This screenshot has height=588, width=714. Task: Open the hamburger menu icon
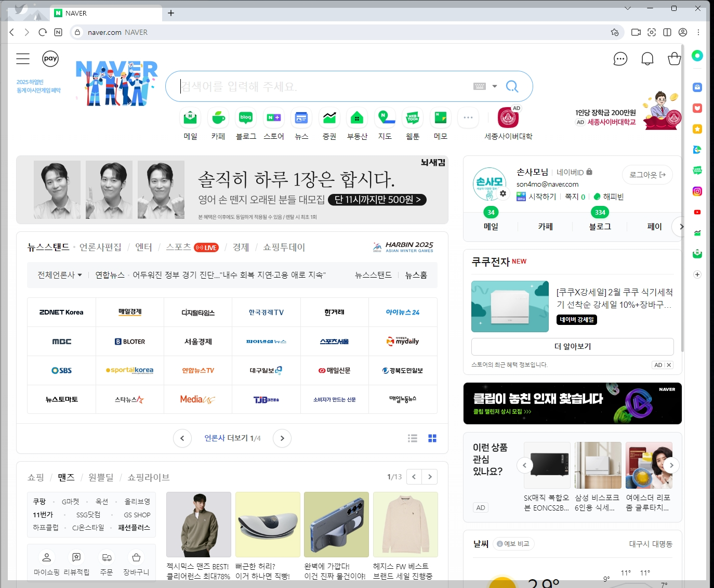click(x=23, y=59)
